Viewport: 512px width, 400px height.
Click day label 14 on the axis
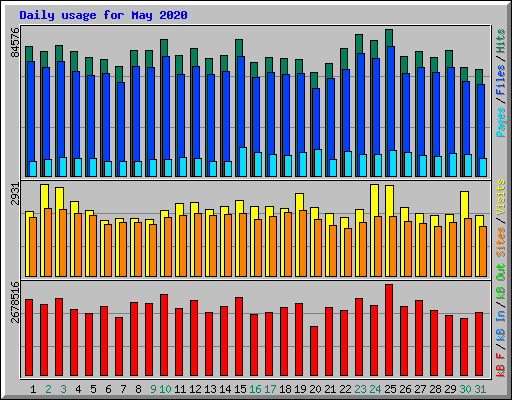click(x=225, y=389)
